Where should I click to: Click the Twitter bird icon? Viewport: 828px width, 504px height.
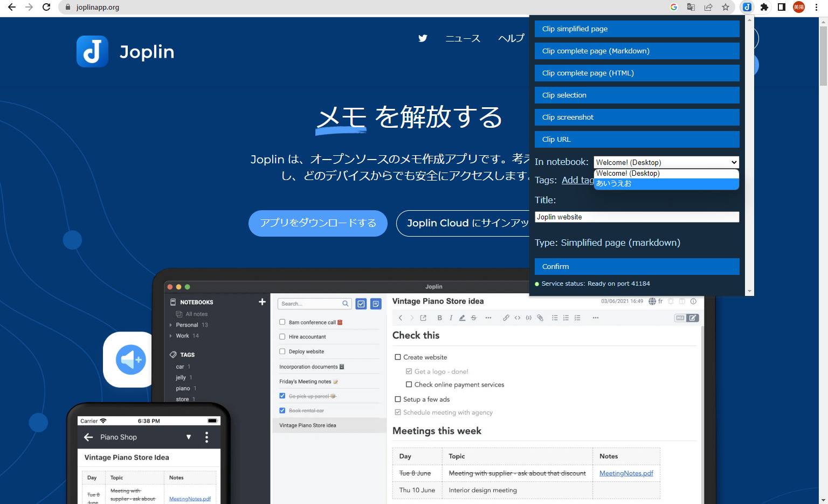pyautogui.click(x=423, y=38)
